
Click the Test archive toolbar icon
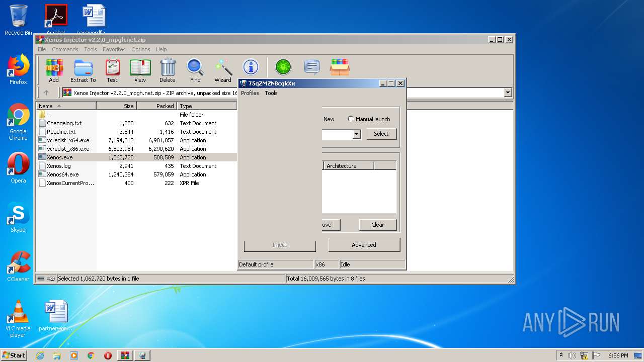[112, 70]
